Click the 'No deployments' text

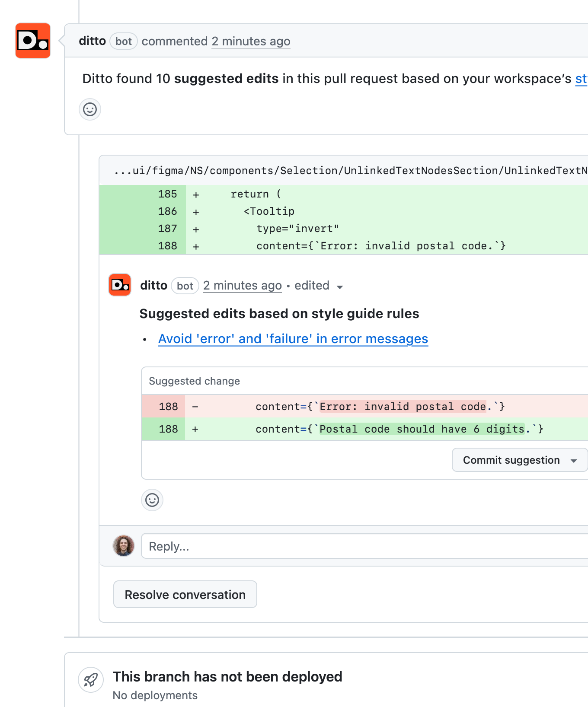pyautogui.click(x=155, y=695)
